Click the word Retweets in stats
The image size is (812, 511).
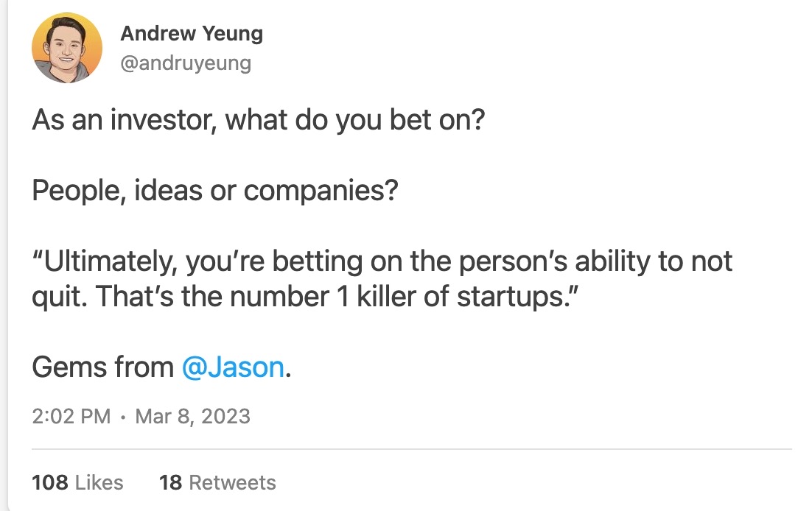(232, 482)
